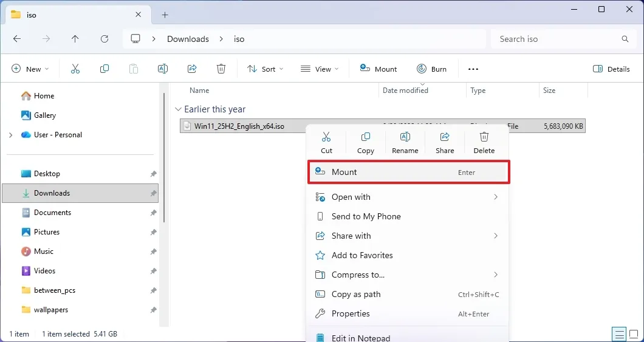Select Copy in the context menu
The height and width of the screenshot is (342, 644).
coord(366,143)
